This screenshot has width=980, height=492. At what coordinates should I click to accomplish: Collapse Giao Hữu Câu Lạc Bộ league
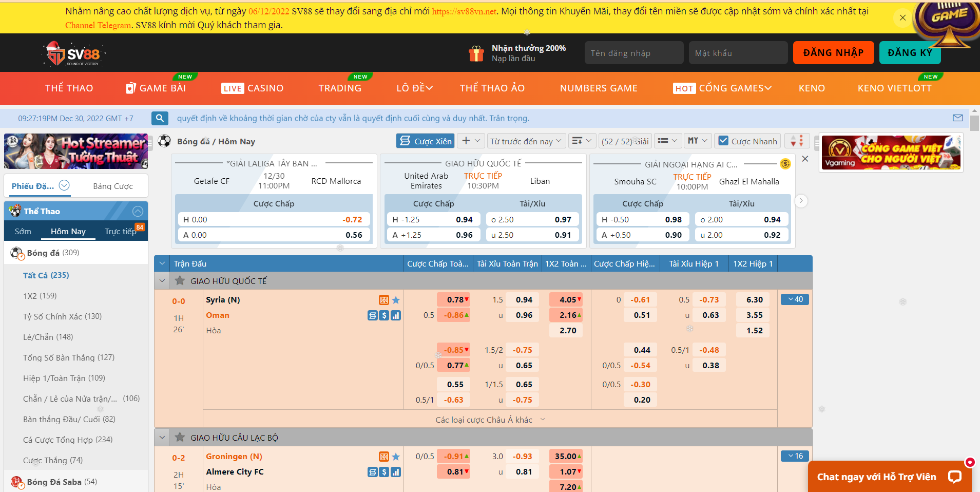click(162, 438)
